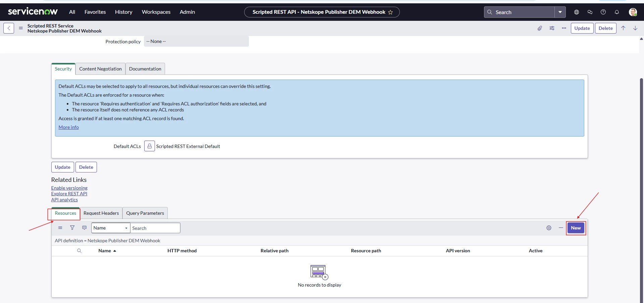Switch to the Content Negotiation tab

pos(100,69)
